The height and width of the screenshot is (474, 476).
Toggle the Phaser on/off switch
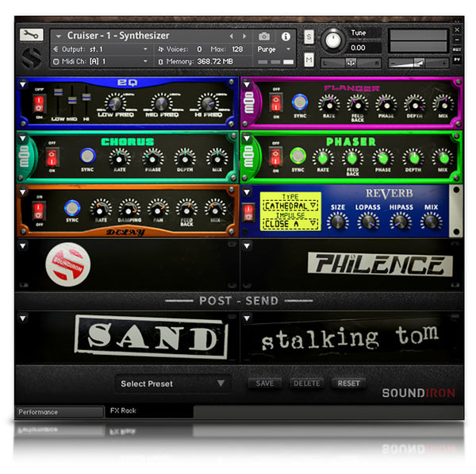(274, 156)
